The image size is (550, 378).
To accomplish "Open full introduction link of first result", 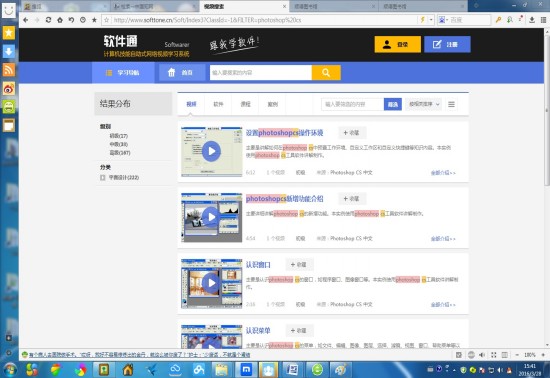I will [443, 173].
